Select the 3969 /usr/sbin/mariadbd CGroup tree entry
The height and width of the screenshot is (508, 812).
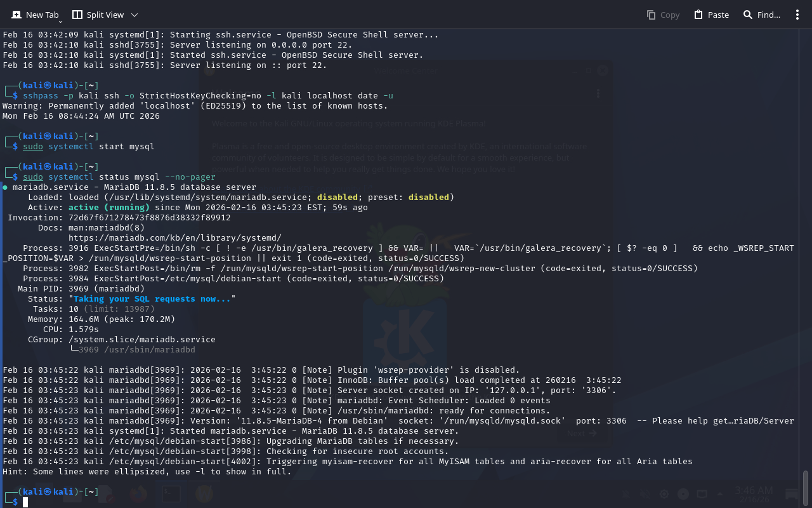click(x=136, y=350)
